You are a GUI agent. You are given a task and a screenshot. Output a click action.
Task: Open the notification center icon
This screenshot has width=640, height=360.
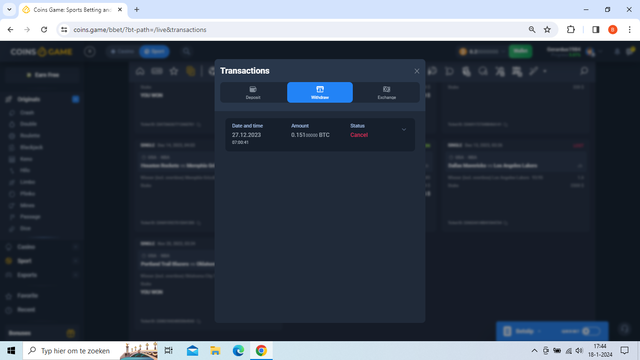coord(624,351)
